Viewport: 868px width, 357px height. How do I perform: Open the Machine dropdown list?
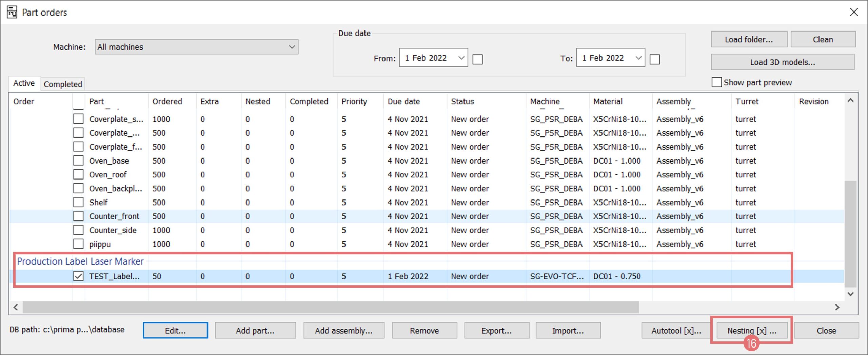pos(292,47)
